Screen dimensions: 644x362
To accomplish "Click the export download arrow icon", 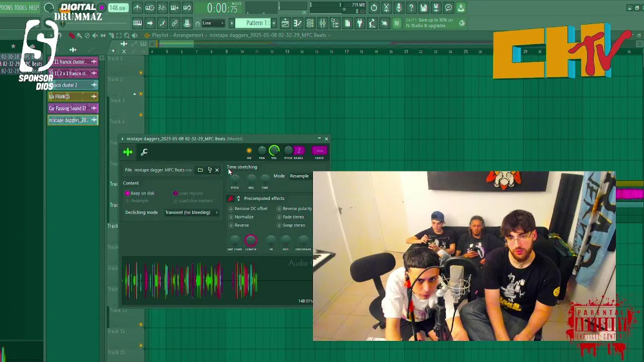I will (x=460, y=8).
